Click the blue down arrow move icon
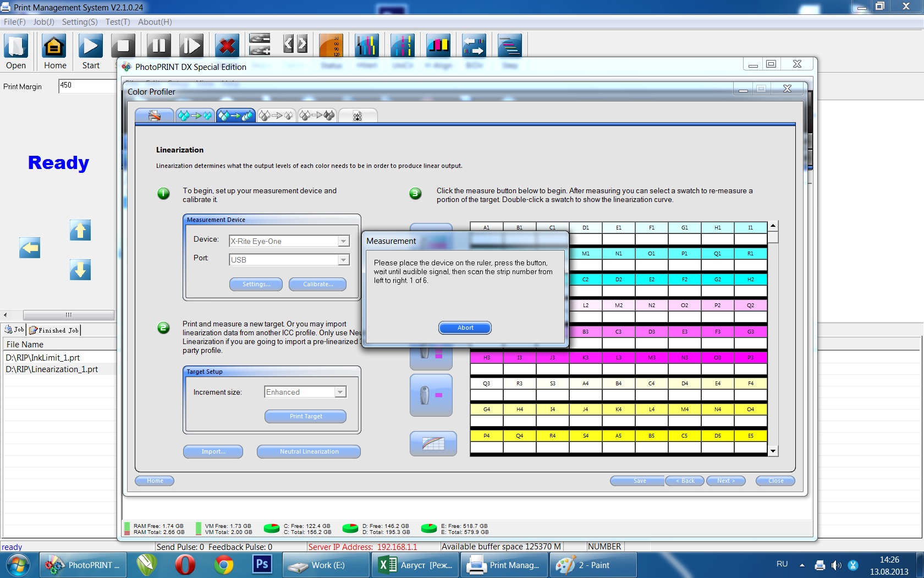Viewport: 924px width, 578px height. (x=80, y=270)
